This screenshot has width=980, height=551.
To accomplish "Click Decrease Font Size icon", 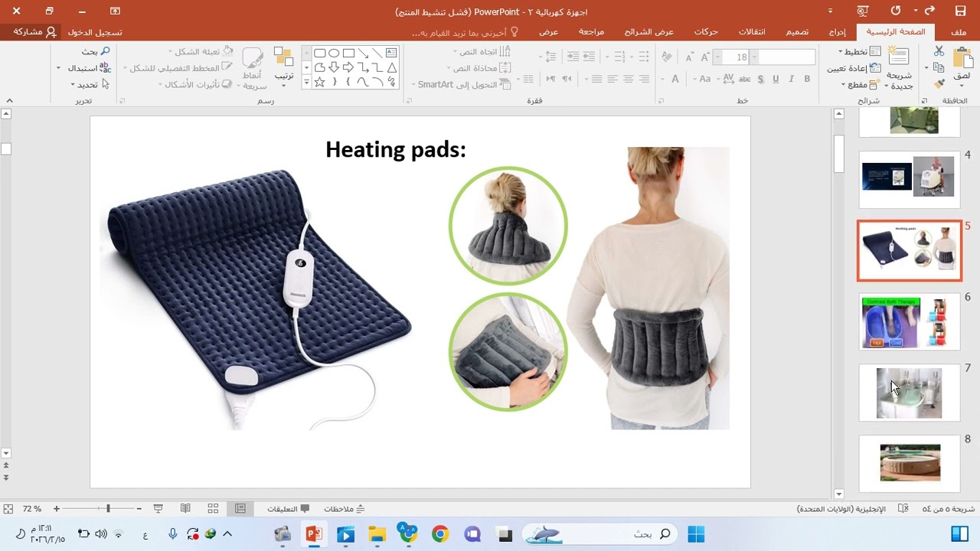I will click(689, 57).
